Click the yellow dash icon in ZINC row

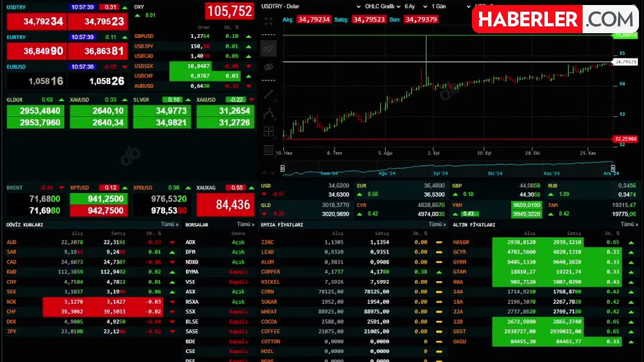pyautogui.click(x=439, y=242)
